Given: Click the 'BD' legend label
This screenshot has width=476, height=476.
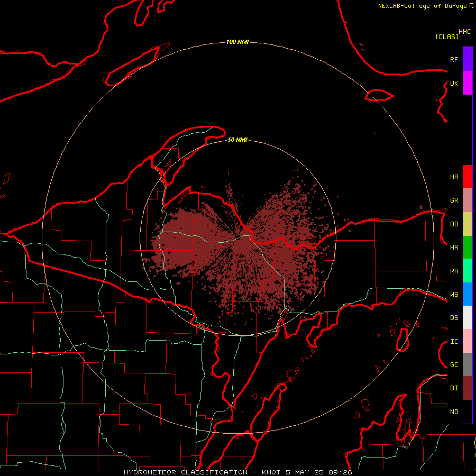Looking at the screenshot, I should click(454, 224).
